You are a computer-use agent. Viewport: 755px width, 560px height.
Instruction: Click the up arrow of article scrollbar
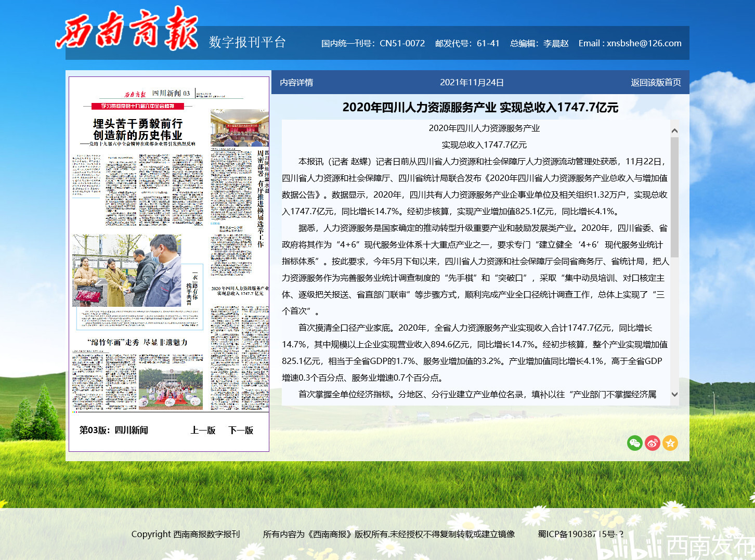tap(674, 131)
